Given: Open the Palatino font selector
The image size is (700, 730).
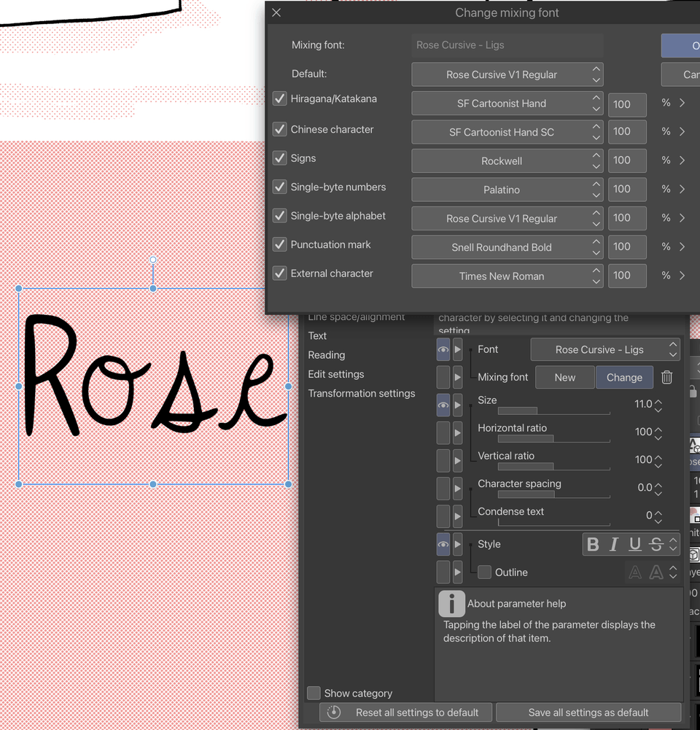Looking at the screenshot, I should click(507, 190).
